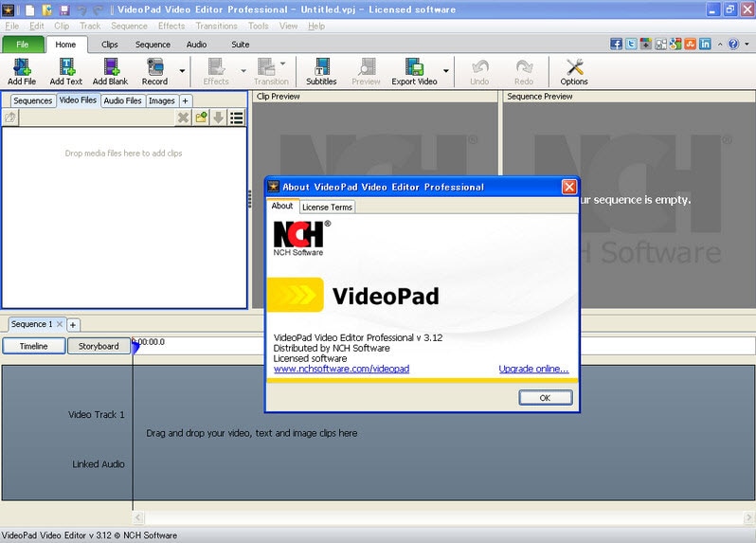Switch to Storyboard view button

click(99, 346)
